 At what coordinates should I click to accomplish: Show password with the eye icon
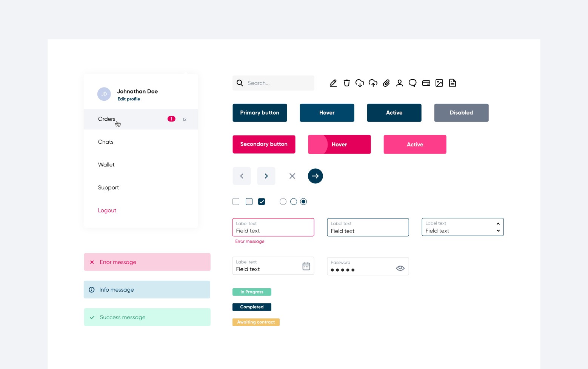pyautogui.click(x=400, y=268)
